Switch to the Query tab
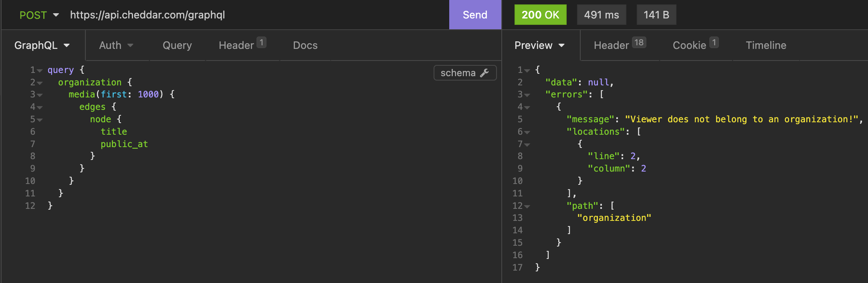The image size is (868, 283). tap(177, 45)
